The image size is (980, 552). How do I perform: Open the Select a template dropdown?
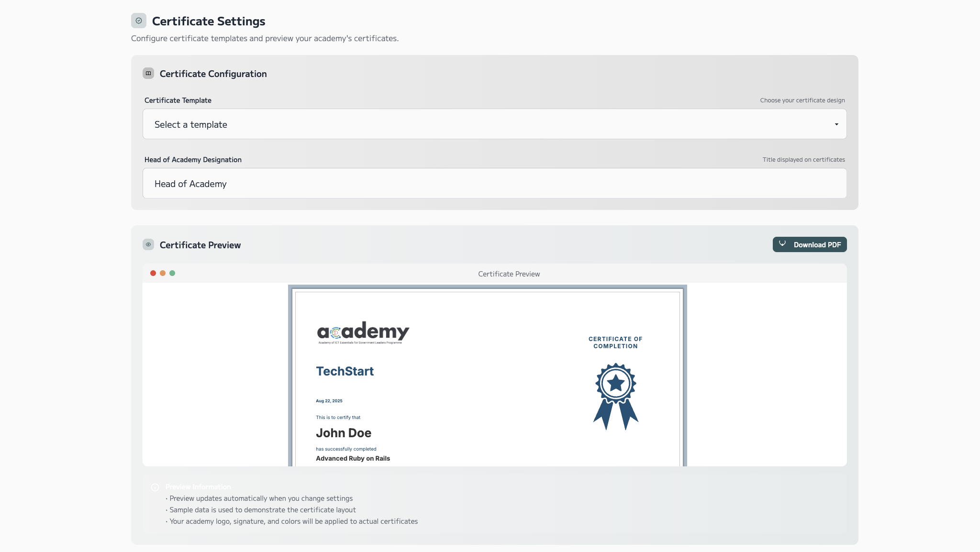tap(494, 124)
